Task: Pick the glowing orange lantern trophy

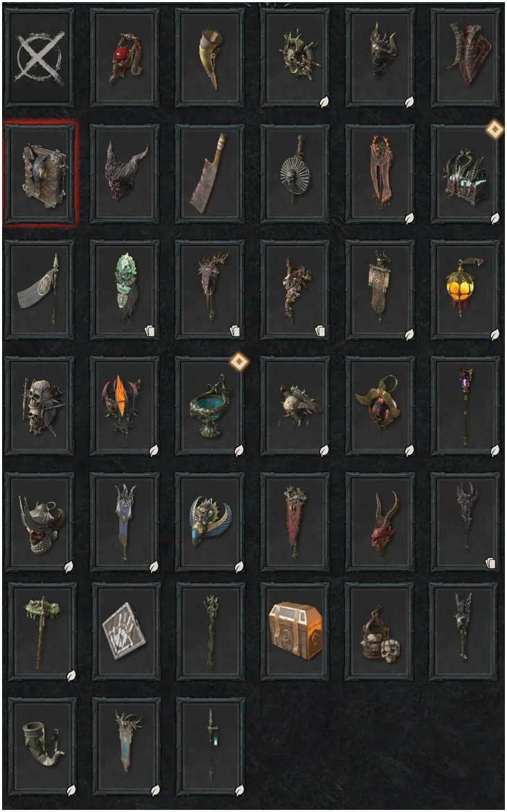Action: pos(465,289)
